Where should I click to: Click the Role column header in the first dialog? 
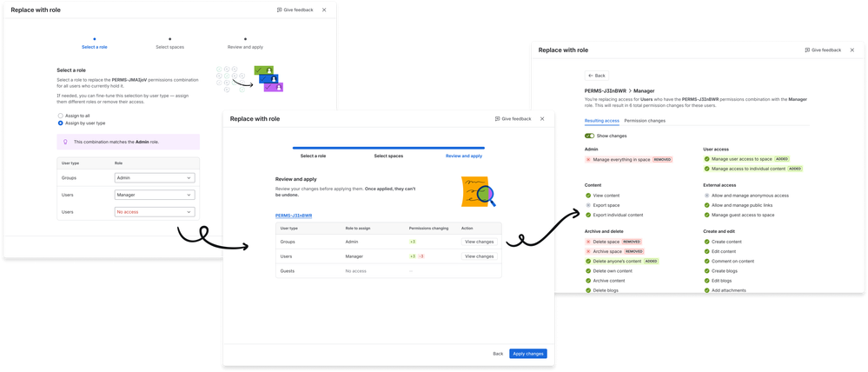point(118,163)
